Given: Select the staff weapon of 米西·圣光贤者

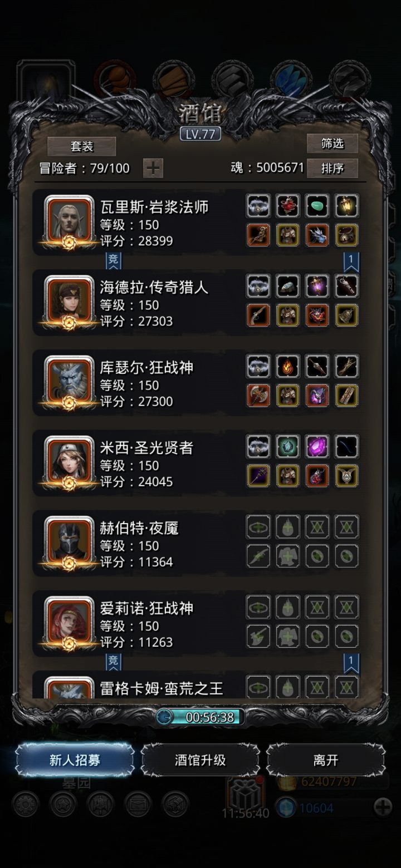Looking at the screenshot, I should point(258,476).
